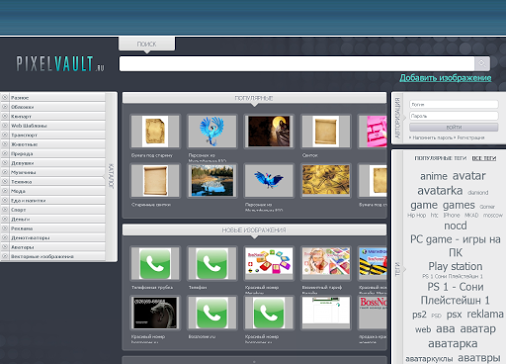Click the arrow icon beside Природа
This screenshot has width=506, height=364.
5,154
